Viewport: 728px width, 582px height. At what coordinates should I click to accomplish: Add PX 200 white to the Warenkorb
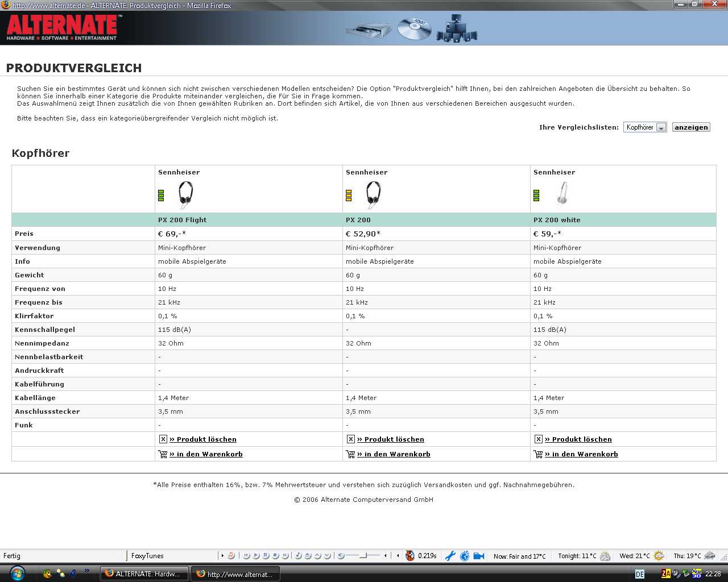click(x=581, y=454)
